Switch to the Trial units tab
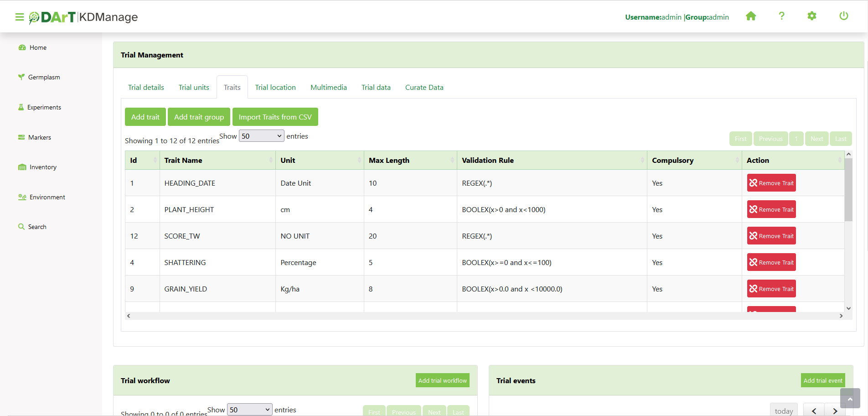Screen dimensions: 868x416 point(194,87)
